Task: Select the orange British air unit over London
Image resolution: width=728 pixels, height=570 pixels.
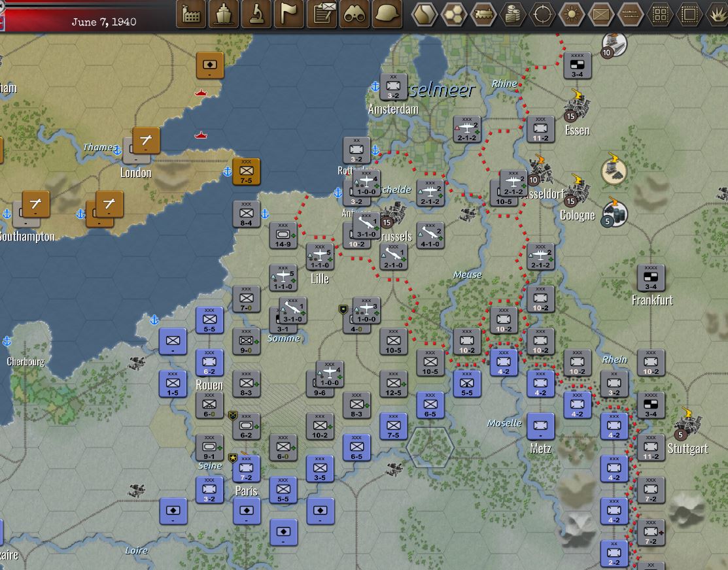Action: tap(146, 140)
